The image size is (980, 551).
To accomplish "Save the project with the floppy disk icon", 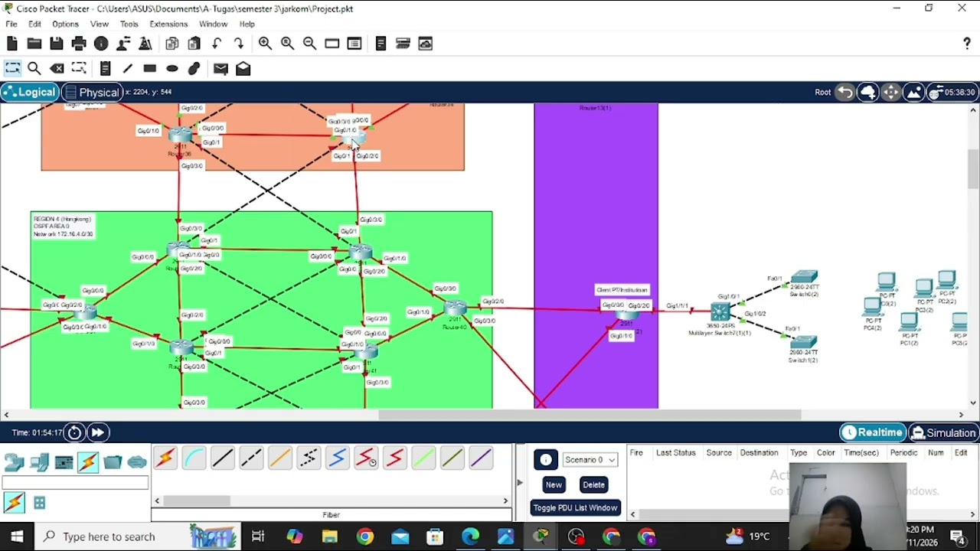I will tap(57, 44).
